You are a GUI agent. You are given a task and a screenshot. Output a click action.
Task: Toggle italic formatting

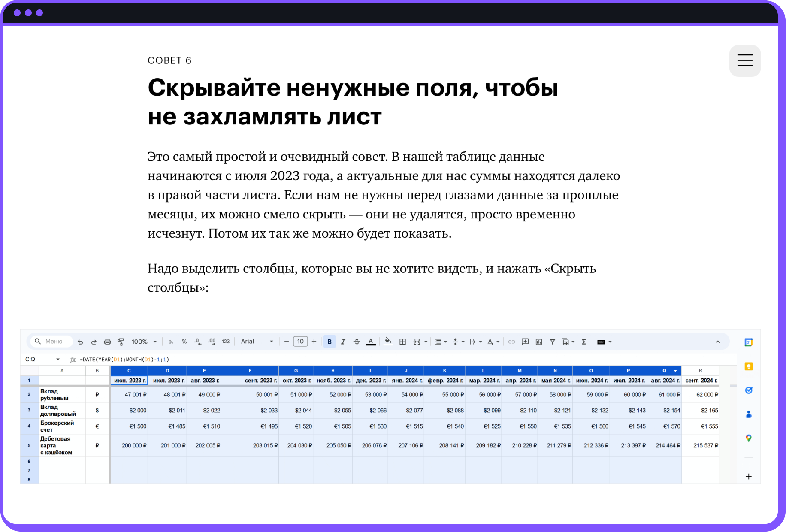(x=343, y=342)
